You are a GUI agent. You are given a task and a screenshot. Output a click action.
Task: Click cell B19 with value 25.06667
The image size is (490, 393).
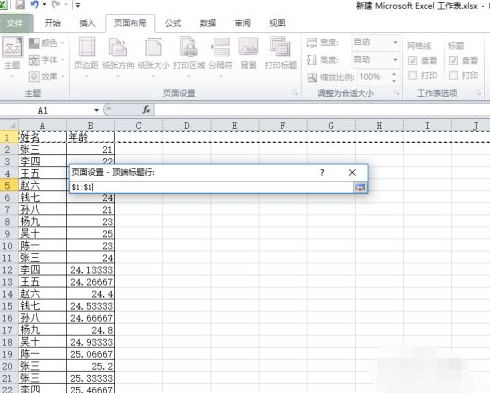(x=91, y=354)
